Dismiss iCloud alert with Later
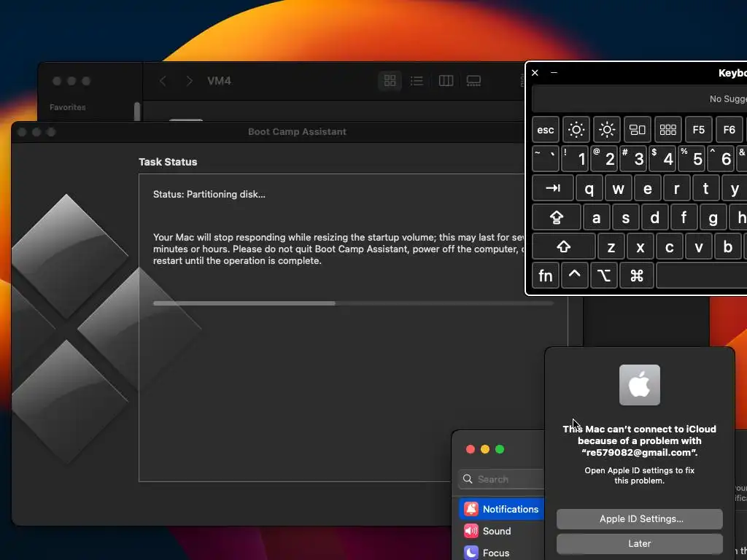Image resolution: width=747 pixels, height=560 pixels. pyautogui.click(x=640, y=543)
